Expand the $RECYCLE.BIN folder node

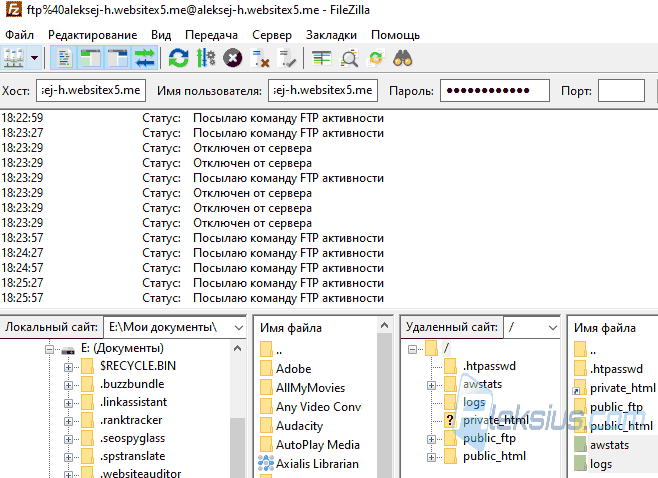coord(68,367)
